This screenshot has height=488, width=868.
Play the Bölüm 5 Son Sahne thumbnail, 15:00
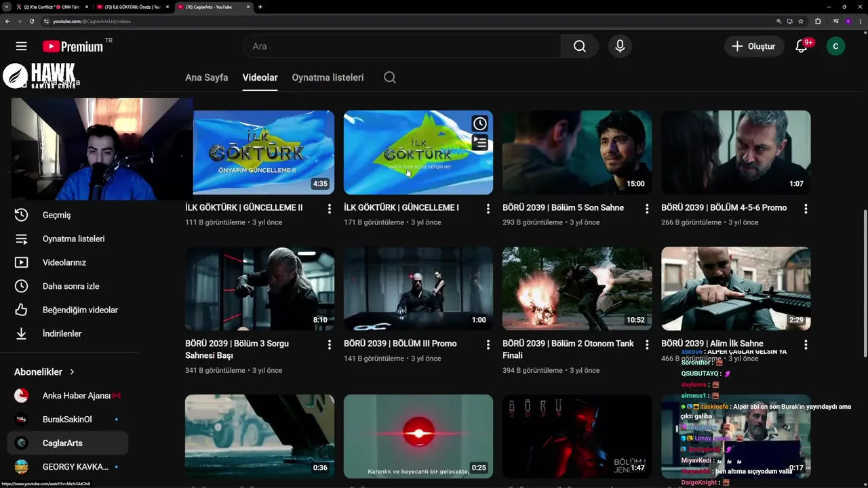pyautogui.click(x=577, y=152)
